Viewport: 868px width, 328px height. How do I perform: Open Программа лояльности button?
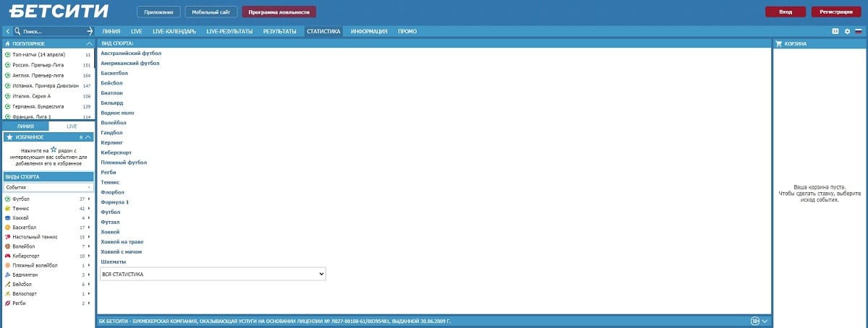[x=279, y=12]
